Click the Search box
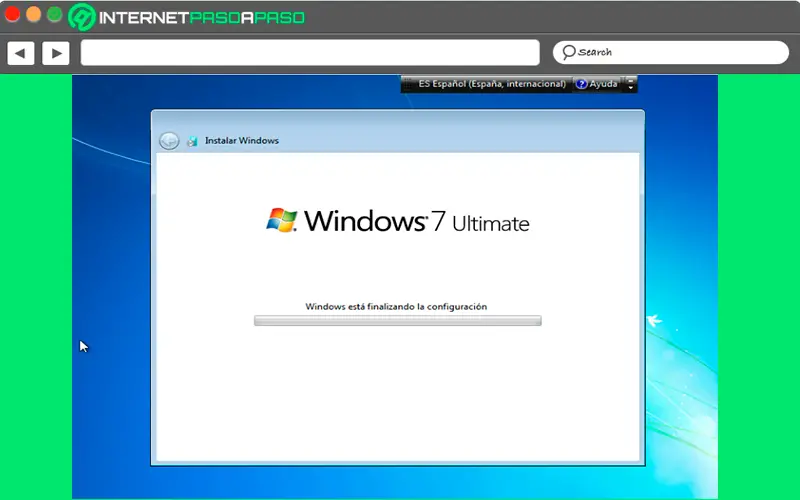Screen dimensions: 800x500 tap(671, 53)
